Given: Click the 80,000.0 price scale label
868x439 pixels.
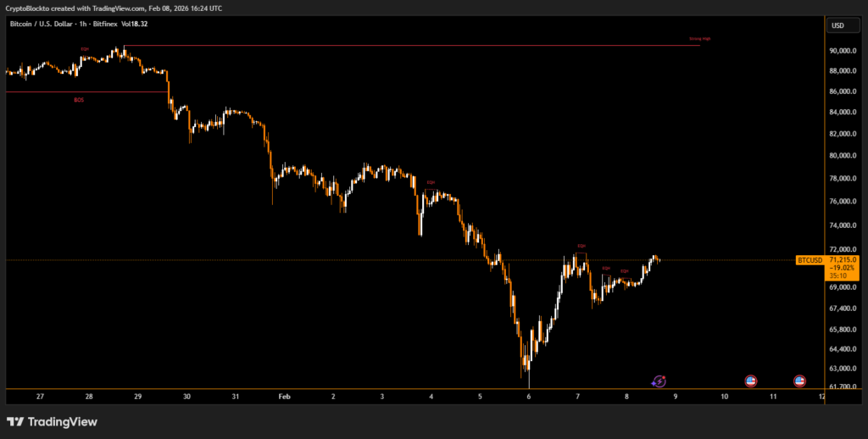Looking at the screenshot, I should [x=843, y=156].
